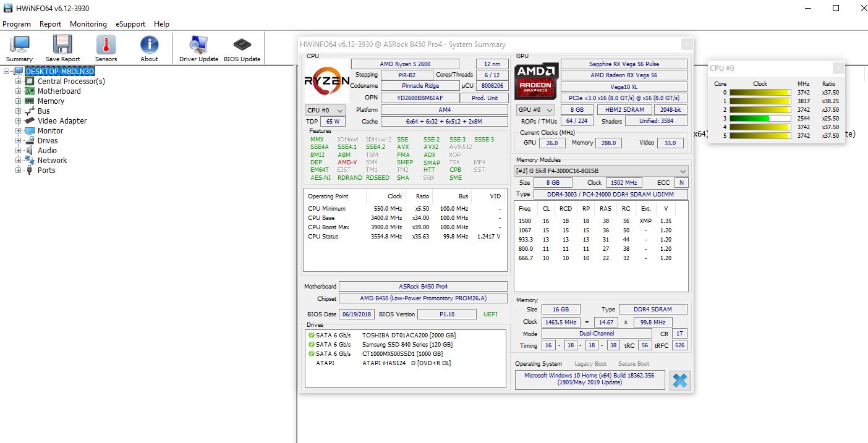Click the CT1000MX500SSD1 drive status icon
This screenshot has width=868, height=443.
[311, 354]
